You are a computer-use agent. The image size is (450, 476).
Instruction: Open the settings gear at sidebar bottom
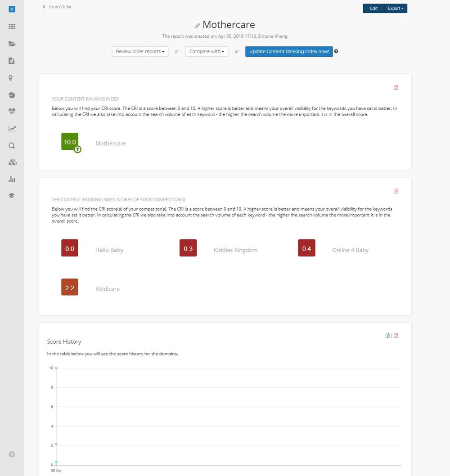[x=12, y=454]
